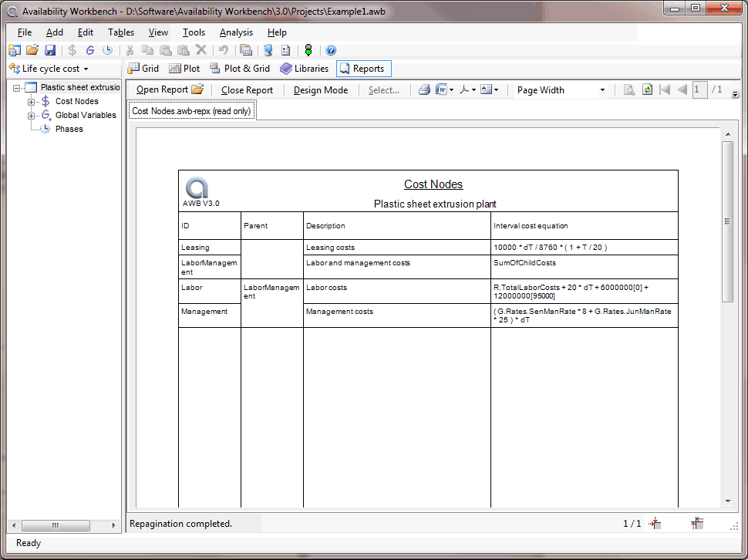The width and height of the screenshot is (748, 560).
Task: Enable the Libraries view
Action: [x=304, y=69]
